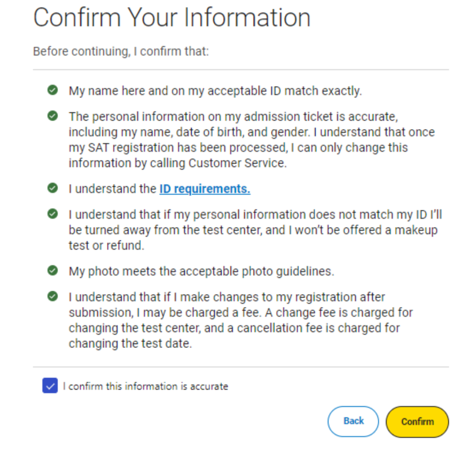Viewport: 476px width, 451px height.
Task: Select the check icon beside 'I understand the ID requirements'
Action: pyautogui.click(x=52, y=188)
